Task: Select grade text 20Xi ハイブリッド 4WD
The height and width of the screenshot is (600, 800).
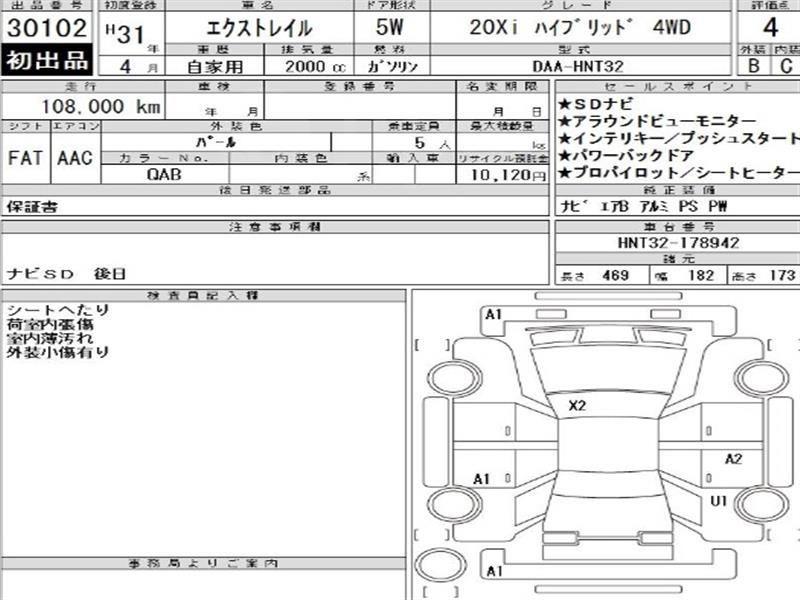Action: pos(580,28)
